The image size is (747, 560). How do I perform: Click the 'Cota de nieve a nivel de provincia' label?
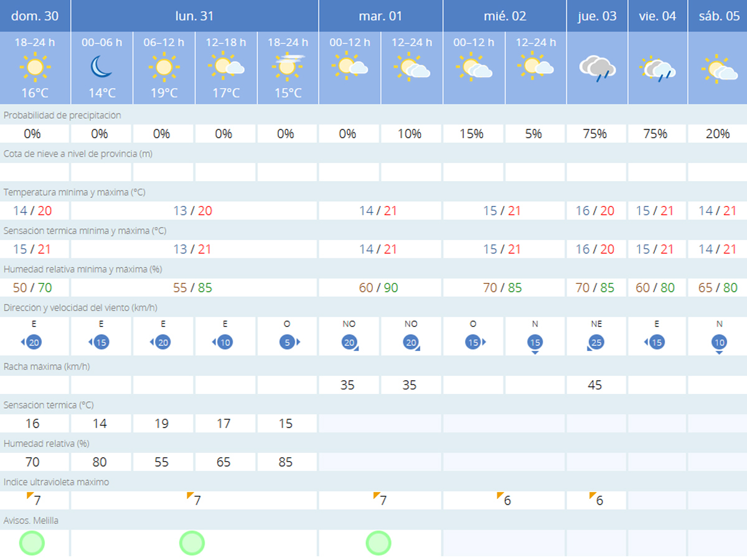[78, 154]
